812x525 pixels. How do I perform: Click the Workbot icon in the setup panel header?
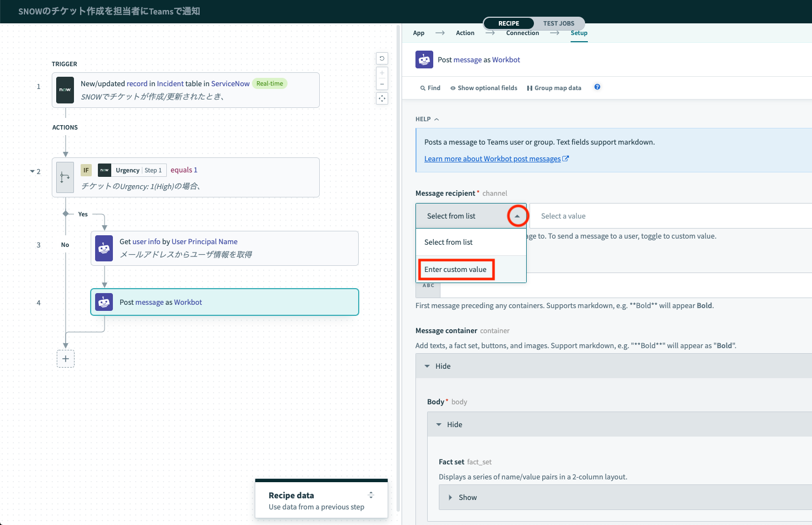424,60
